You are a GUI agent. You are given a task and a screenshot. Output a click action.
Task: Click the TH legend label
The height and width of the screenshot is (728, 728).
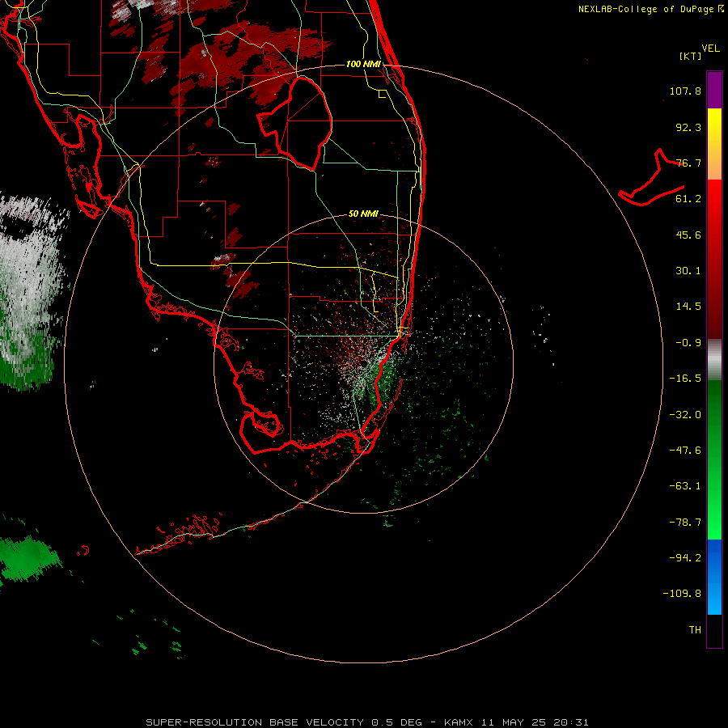695,630
